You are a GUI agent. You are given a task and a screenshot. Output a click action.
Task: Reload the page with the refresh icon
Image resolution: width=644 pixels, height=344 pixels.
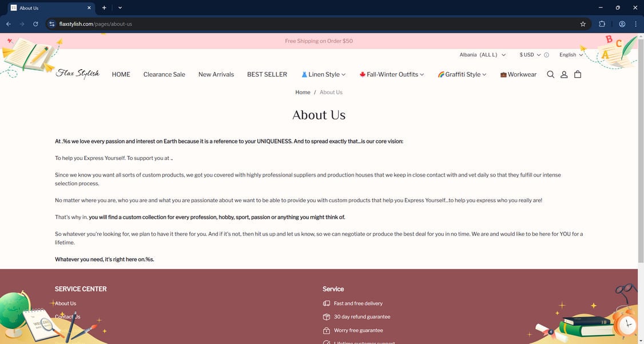pos(35,24)
